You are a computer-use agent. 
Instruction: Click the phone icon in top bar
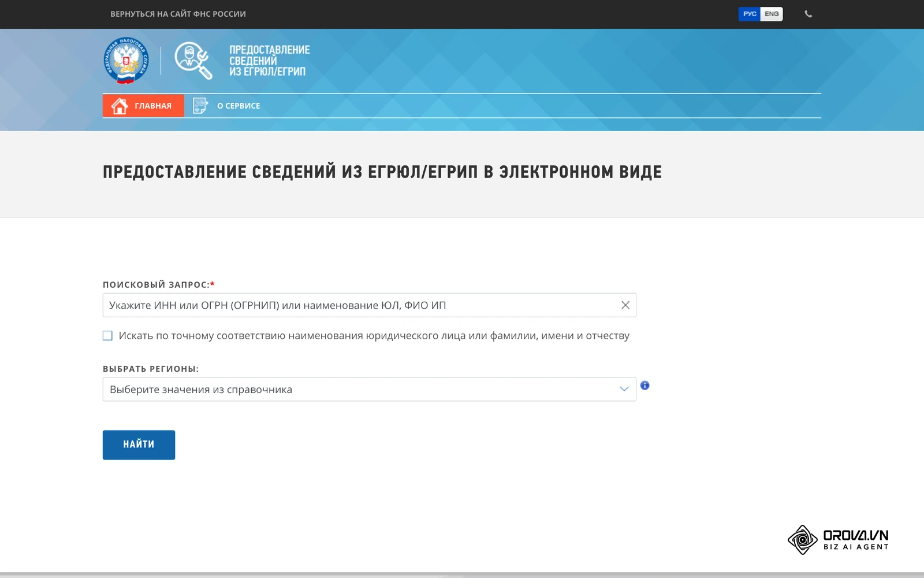pos(808,14)
